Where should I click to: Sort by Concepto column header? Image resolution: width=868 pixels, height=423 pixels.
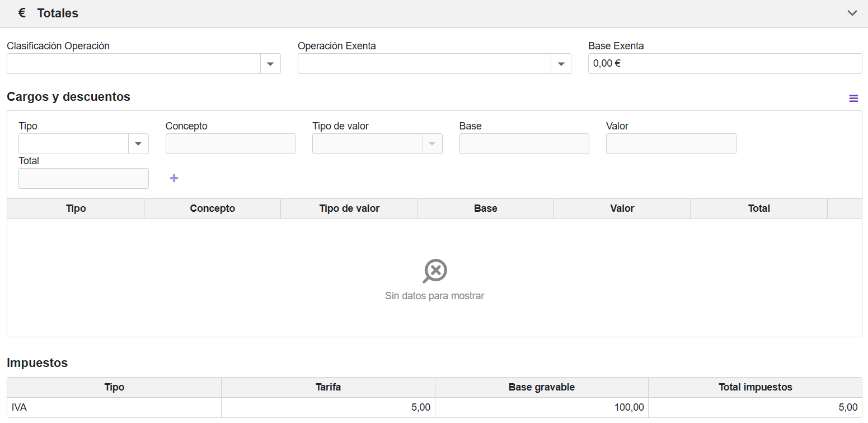click(213, 208)
